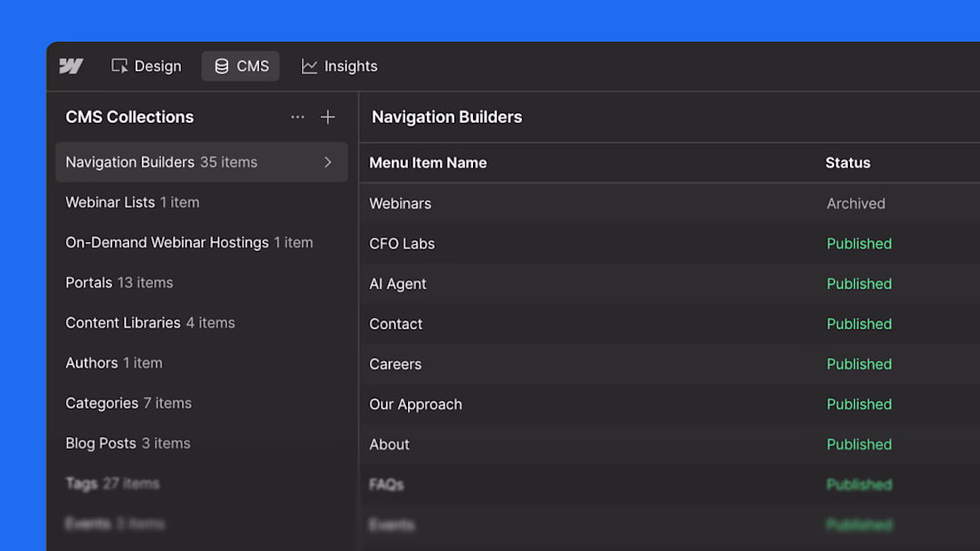Select the Blog Posts collection
Screen dimensions: 980x551
pos(201,443)
